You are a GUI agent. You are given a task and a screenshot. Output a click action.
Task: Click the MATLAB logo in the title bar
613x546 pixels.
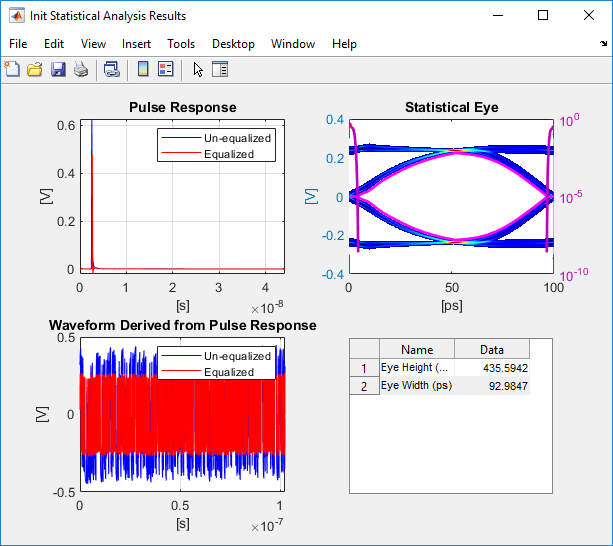[x=17, y=16]
